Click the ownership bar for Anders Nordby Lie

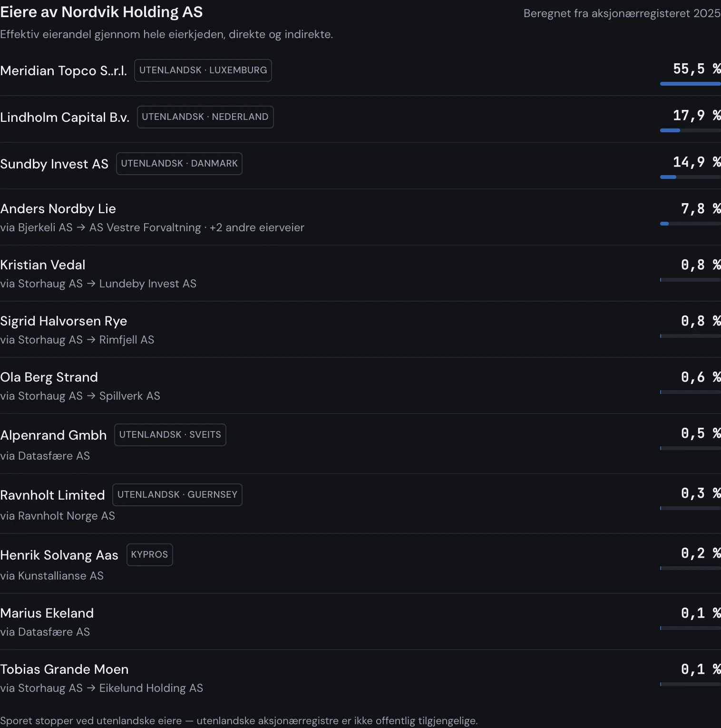tap(691, 224)
